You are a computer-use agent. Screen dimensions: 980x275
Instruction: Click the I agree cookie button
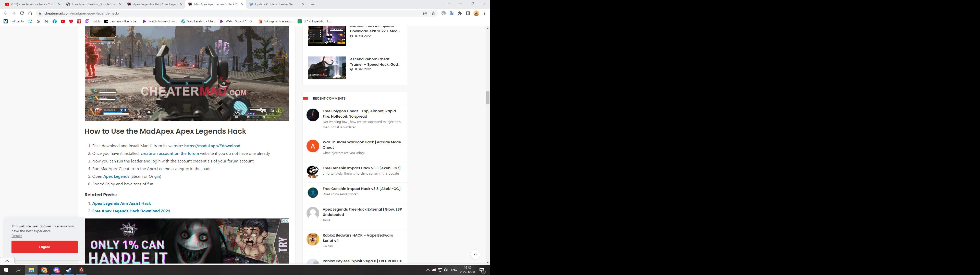pyautogui.click(x=44, y=247)
